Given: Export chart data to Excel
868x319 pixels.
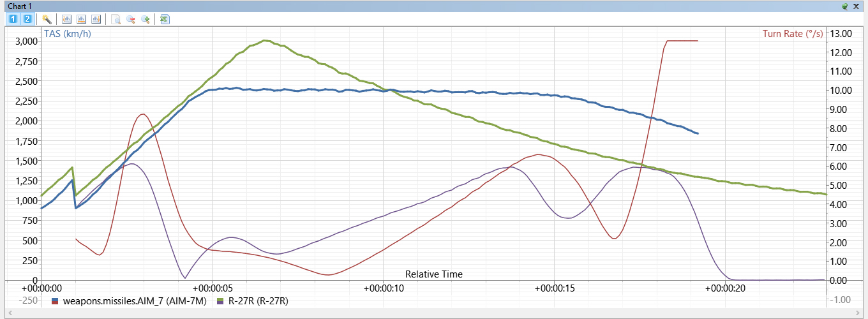Looking at the screenshot, I should (165, 19).
